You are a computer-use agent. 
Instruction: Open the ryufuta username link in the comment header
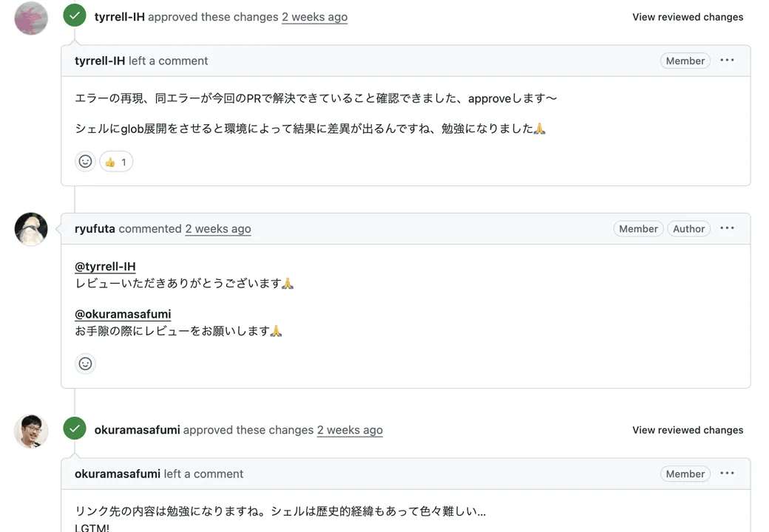[x=95, y=229]
